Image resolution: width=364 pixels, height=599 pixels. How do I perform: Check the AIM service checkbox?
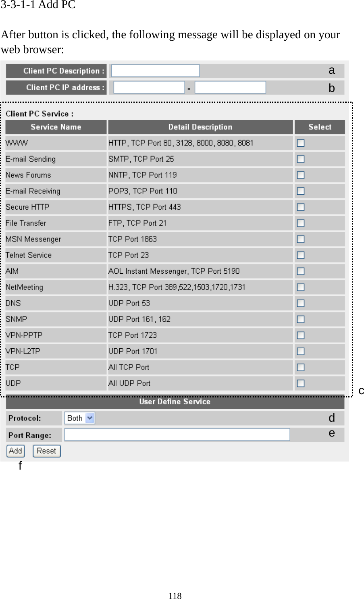[301, 271]
